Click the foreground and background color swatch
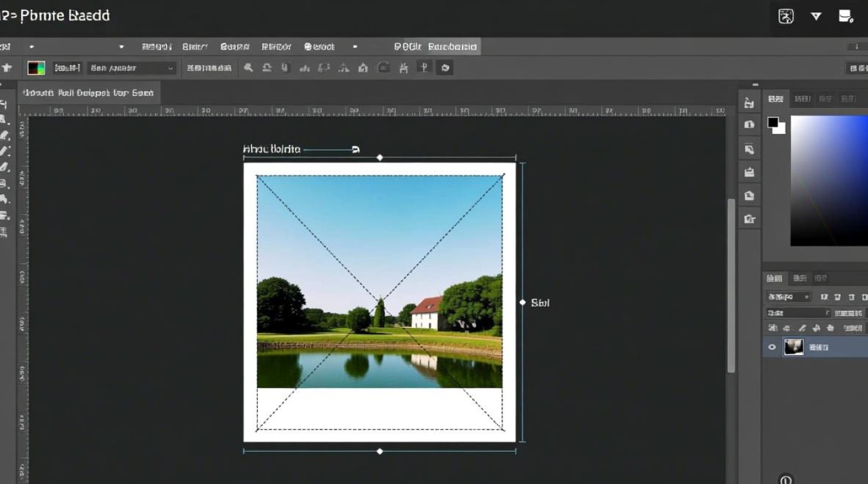 776,125
